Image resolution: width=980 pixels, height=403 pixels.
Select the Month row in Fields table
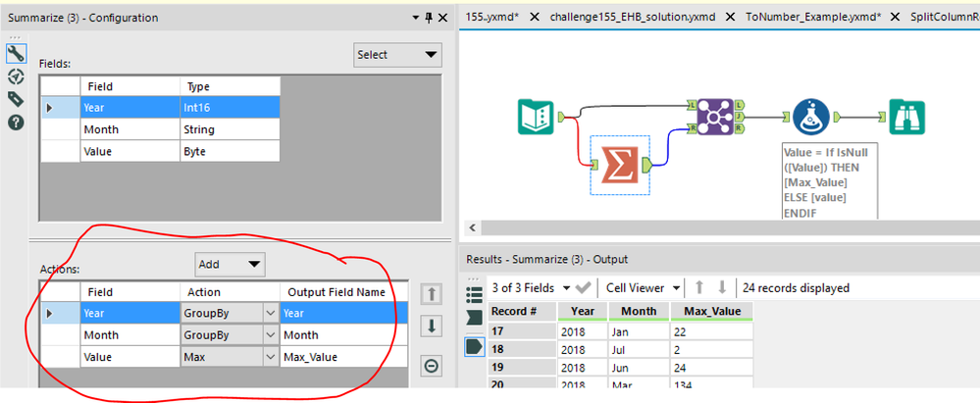point(161,129)
